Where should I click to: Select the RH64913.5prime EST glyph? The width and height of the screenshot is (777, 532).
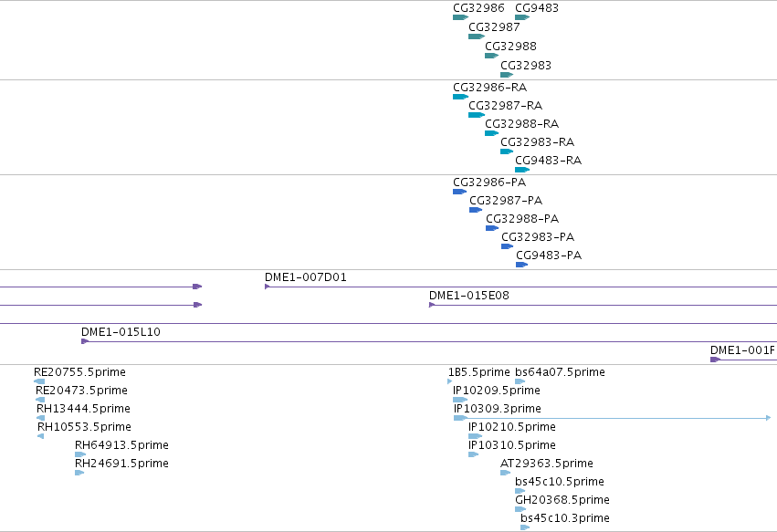click(80, 454)
